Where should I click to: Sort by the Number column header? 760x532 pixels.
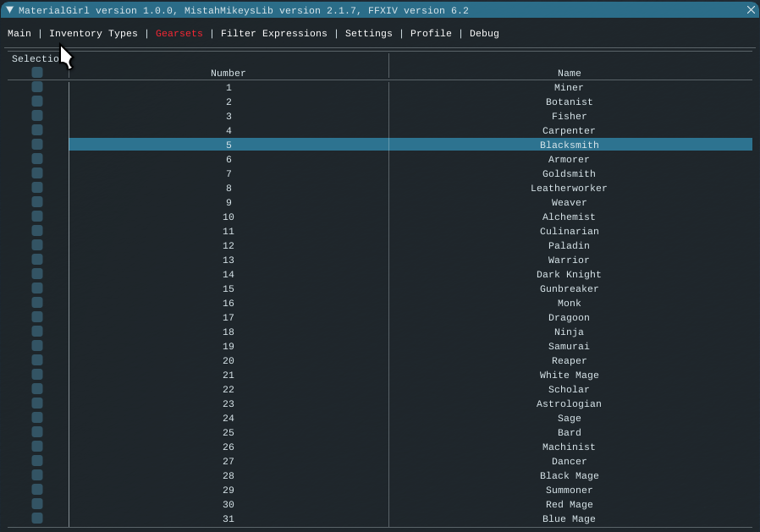click(x=229, y=74)
